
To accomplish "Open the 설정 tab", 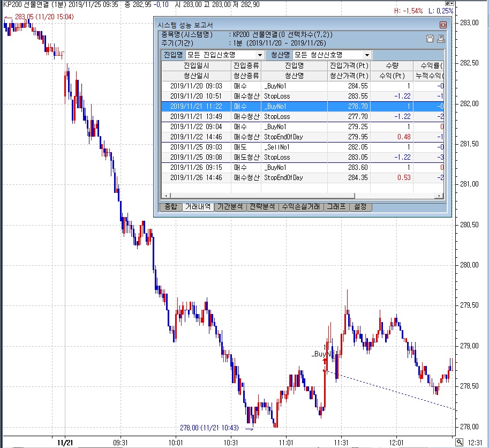I will [x=360, y=207].
